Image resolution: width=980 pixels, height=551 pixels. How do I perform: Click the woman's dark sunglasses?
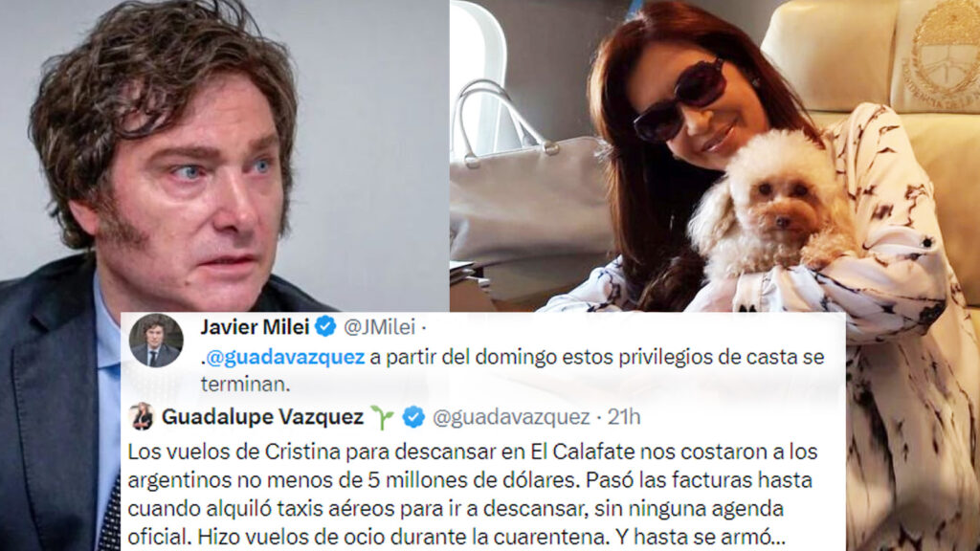click(679, 101)
